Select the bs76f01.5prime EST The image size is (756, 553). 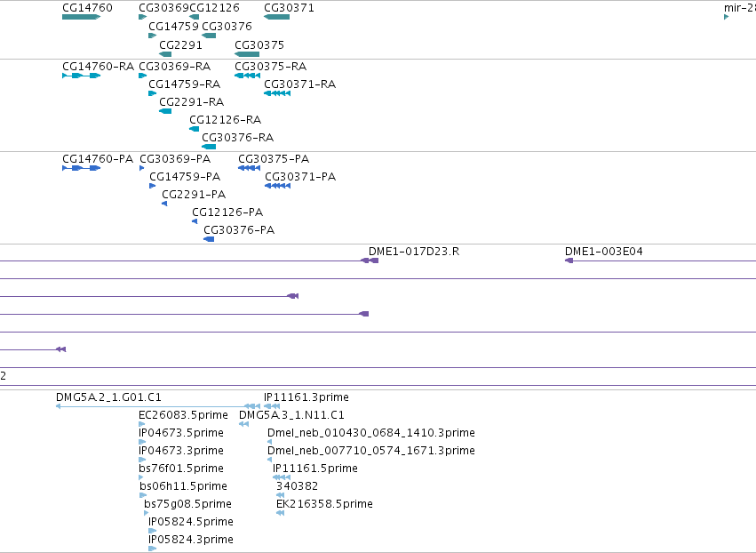[140, 477]
